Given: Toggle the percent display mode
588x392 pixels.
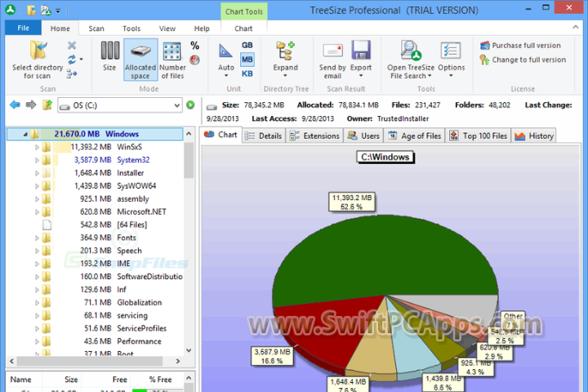Looking at the screenshot, I should click(194, 46).
